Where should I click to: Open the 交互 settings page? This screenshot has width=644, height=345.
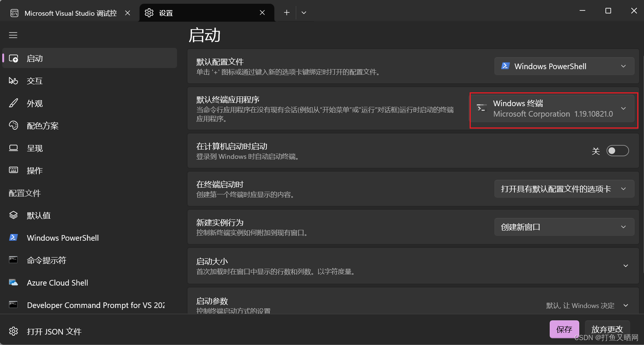pos(89,81)
